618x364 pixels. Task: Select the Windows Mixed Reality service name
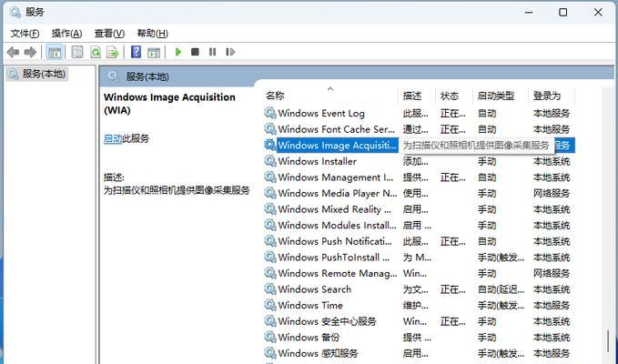(334, 209)
